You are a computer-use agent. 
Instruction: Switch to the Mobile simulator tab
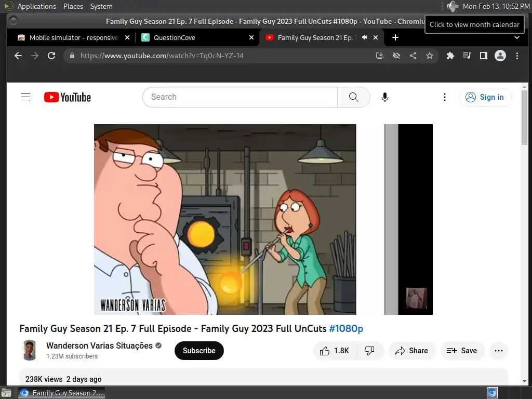(x=74, y=37)
